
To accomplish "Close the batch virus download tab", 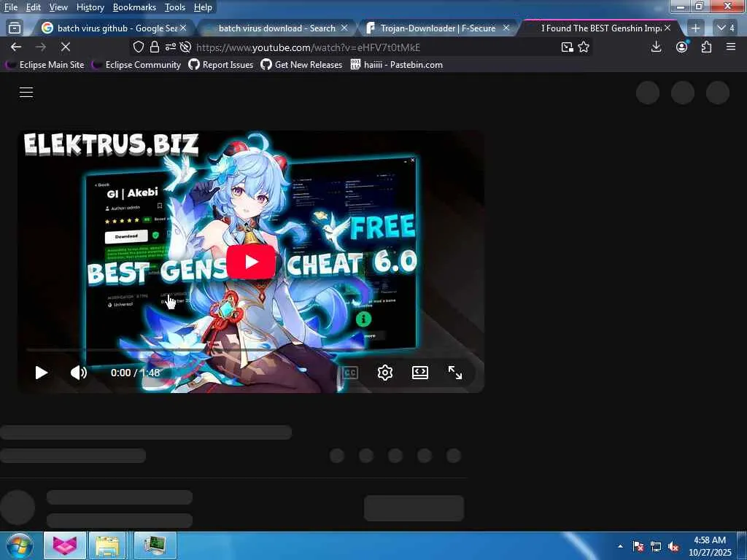I will (344, 28).
